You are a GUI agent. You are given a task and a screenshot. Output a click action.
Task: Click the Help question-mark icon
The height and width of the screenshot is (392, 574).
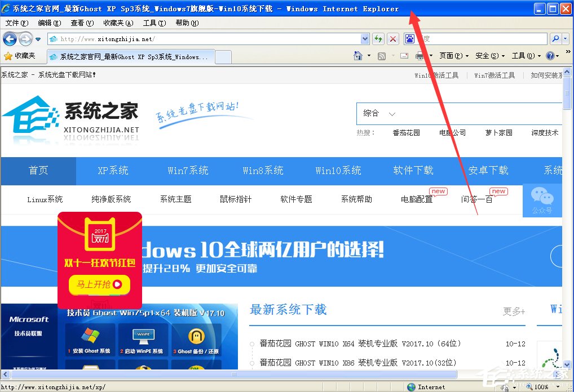click(x=550, y=56)
